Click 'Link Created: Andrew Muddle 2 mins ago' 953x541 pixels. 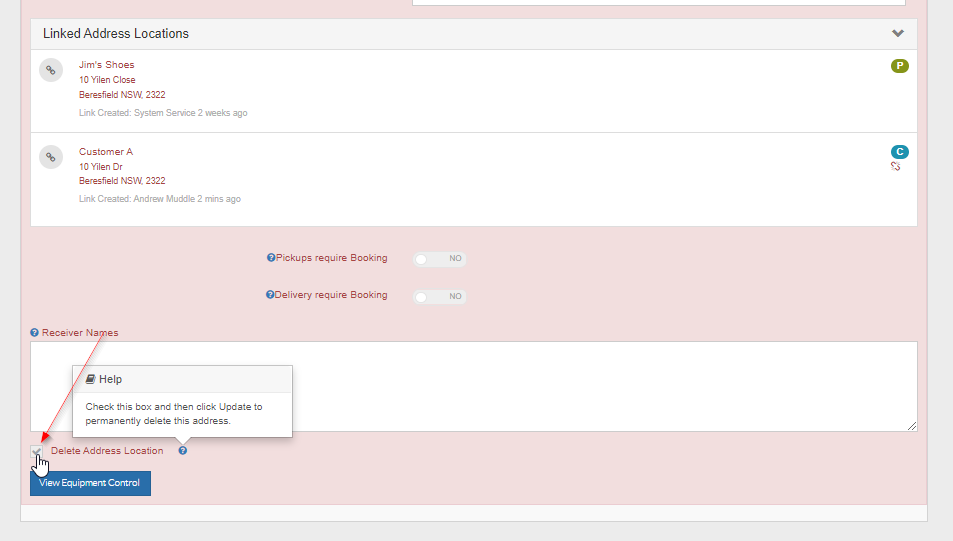160,199
